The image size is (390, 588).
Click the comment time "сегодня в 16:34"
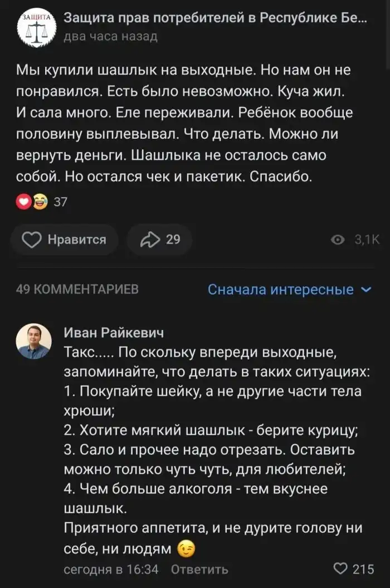111,569
